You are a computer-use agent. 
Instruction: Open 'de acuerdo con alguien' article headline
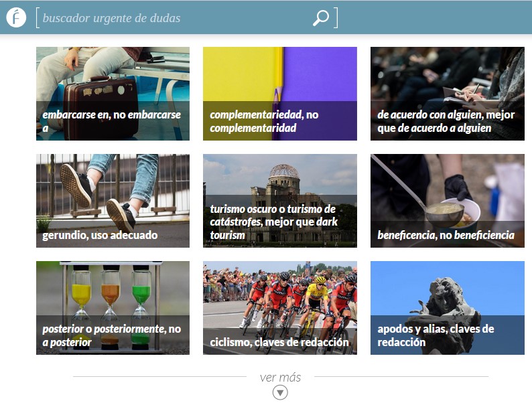446,121
